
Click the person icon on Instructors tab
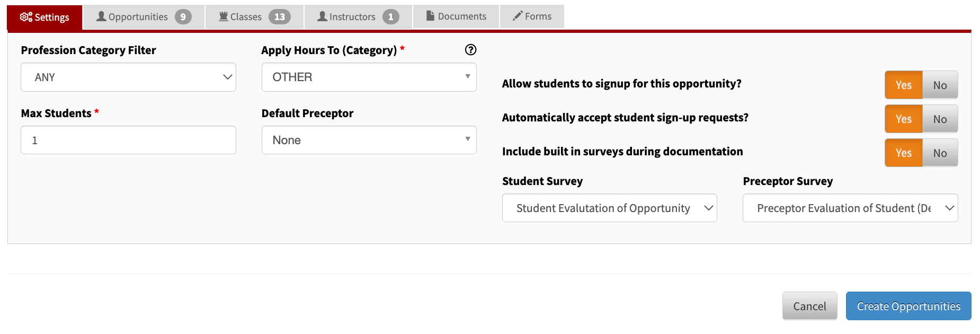(322, 16)
